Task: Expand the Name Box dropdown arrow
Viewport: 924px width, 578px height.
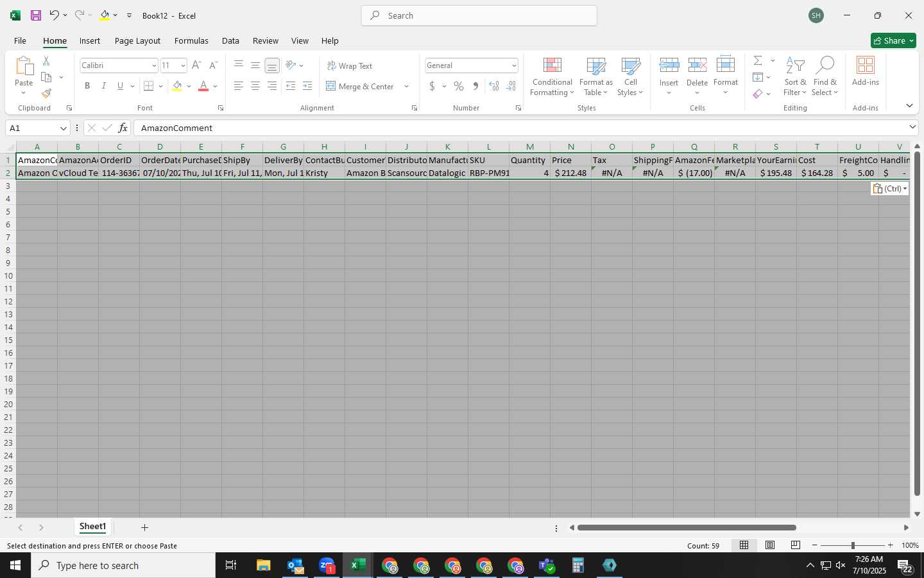Action: point(63,128)
